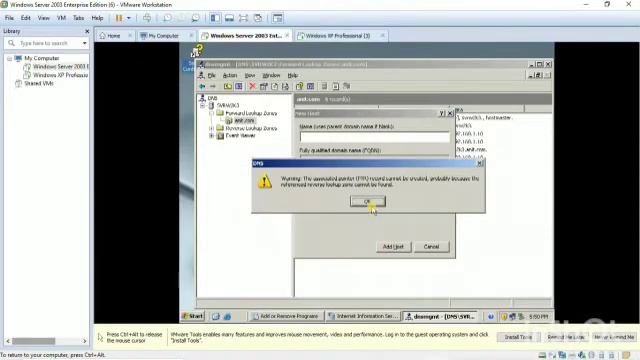Screen dimensions: 640x360
Task: Open the Properties toolbar icon
Action: coord(264,86)
